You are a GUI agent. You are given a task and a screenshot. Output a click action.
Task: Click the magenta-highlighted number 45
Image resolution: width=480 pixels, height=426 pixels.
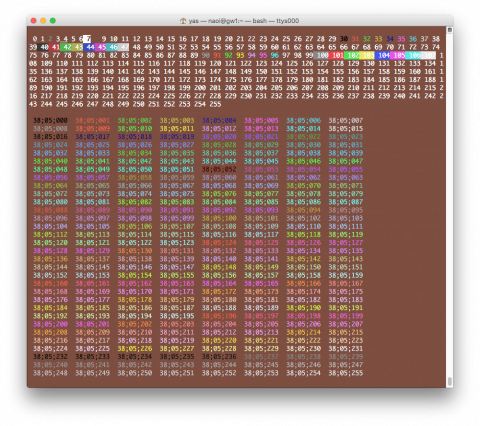click(102, 47)
